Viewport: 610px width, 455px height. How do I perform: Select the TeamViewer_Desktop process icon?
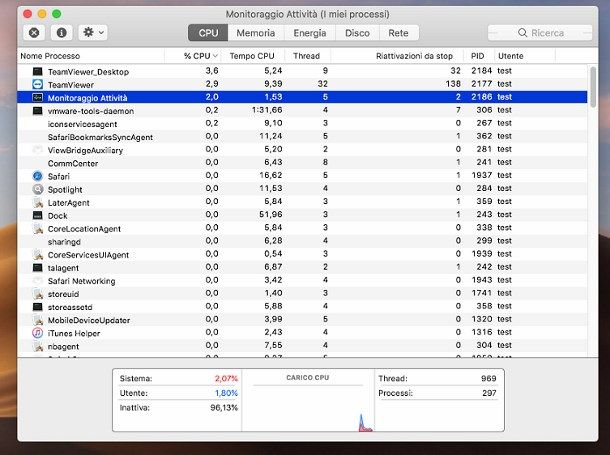click(x=37, y=71)
